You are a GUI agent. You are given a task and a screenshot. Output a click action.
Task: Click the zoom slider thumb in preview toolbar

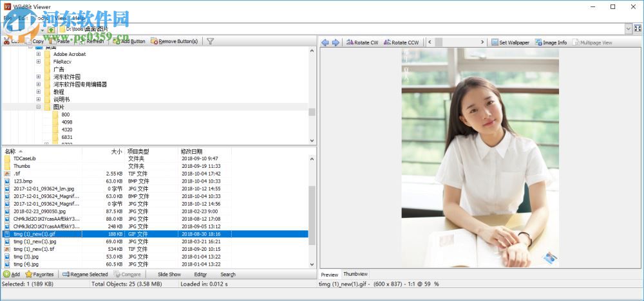439,42
